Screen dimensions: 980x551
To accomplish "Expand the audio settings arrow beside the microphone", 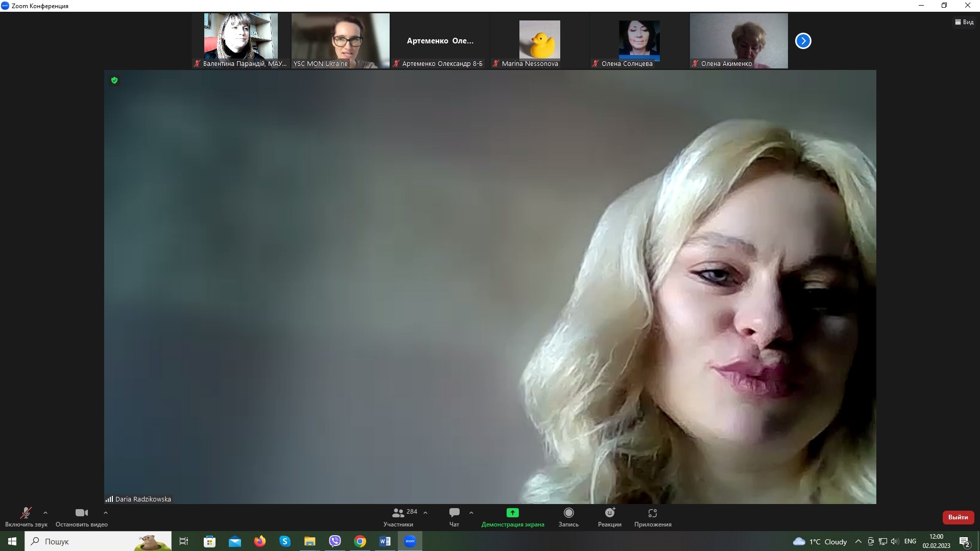I will click(x=45, y=513).
